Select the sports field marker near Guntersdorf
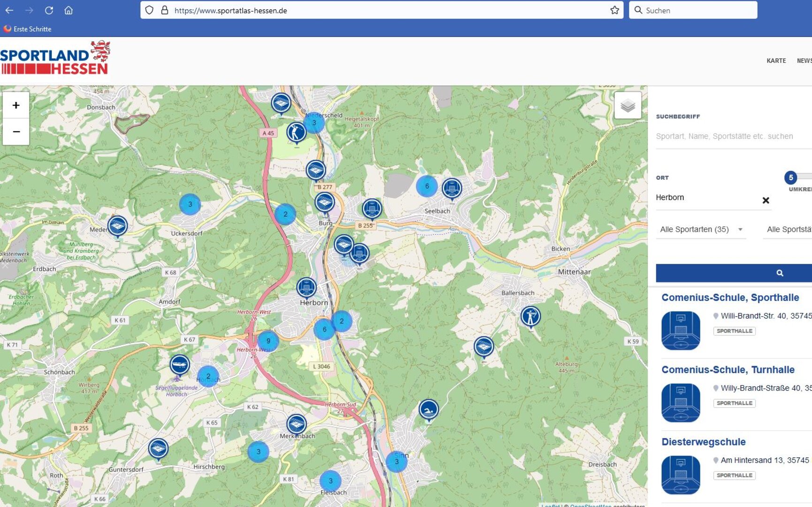Viewport: 812px width, 507px height. coord(158,450)
